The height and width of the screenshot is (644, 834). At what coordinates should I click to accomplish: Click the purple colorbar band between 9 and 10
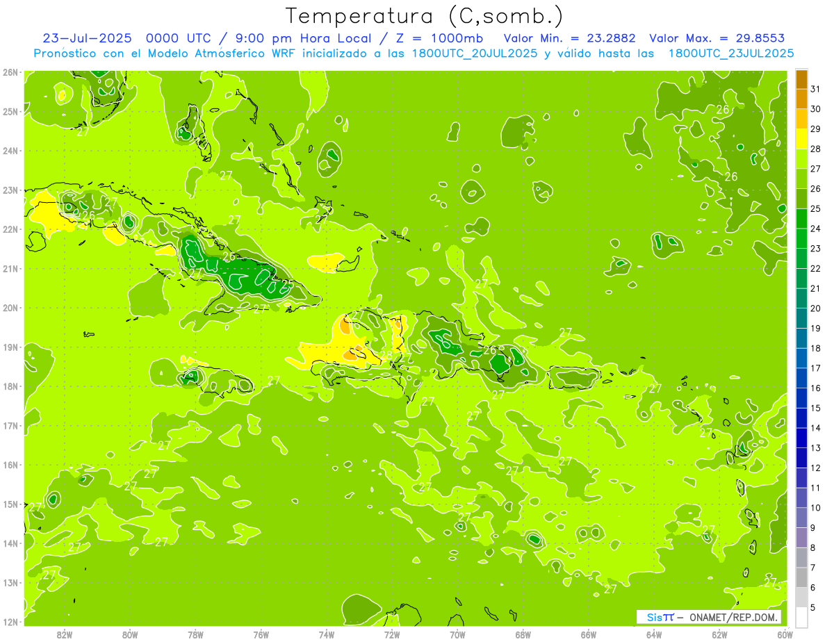click(x=801, y=518)
